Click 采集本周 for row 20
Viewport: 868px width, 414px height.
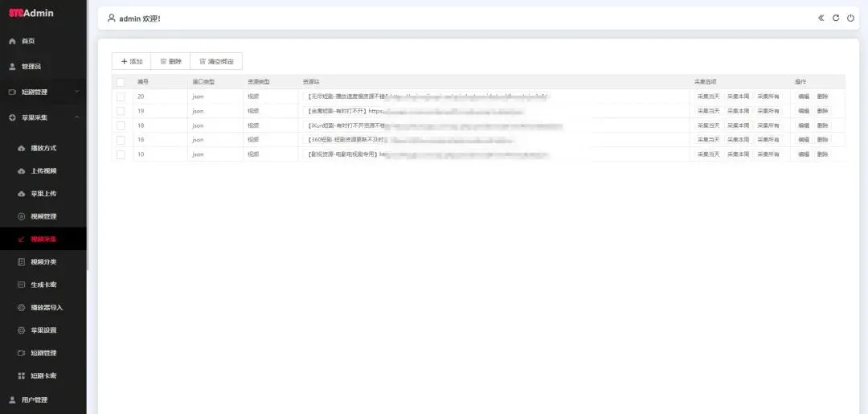(739, 96)
